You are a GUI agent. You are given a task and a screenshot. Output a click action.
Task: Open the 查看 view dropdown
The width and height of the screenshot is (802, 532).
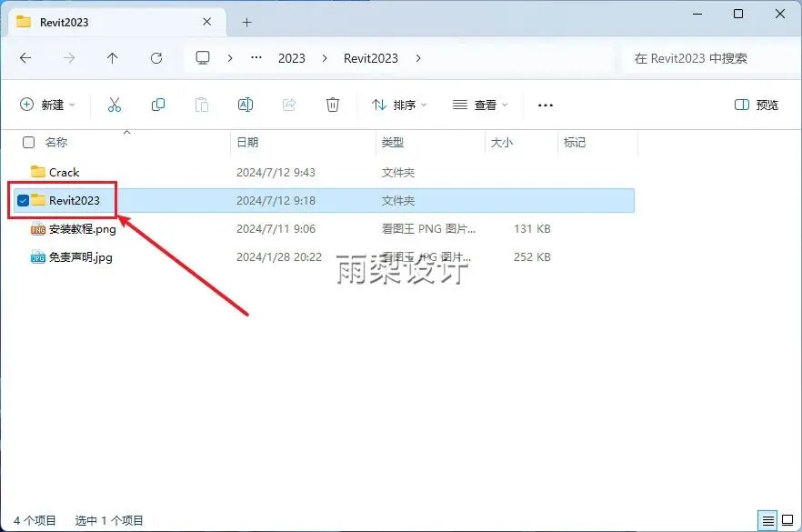pyautogui.click(x=480, y=105)
